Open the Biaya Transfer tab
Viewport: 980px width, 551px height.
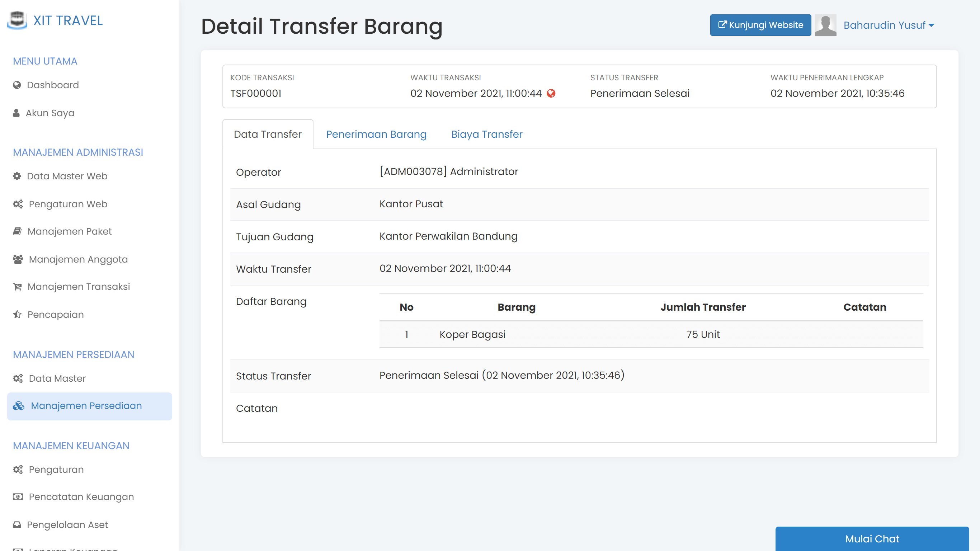pos(487,134)
